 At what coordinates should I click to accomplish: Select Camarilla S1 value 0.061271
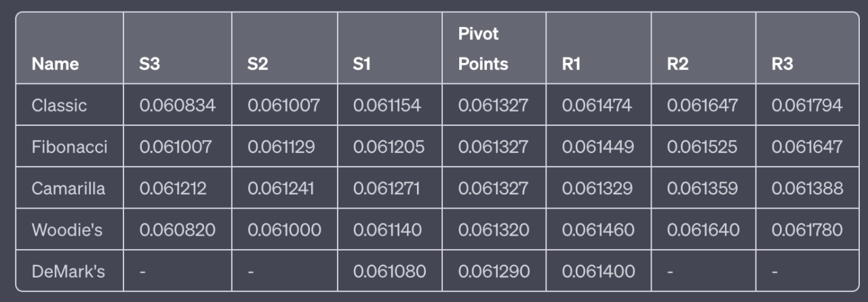pos(387,188)
